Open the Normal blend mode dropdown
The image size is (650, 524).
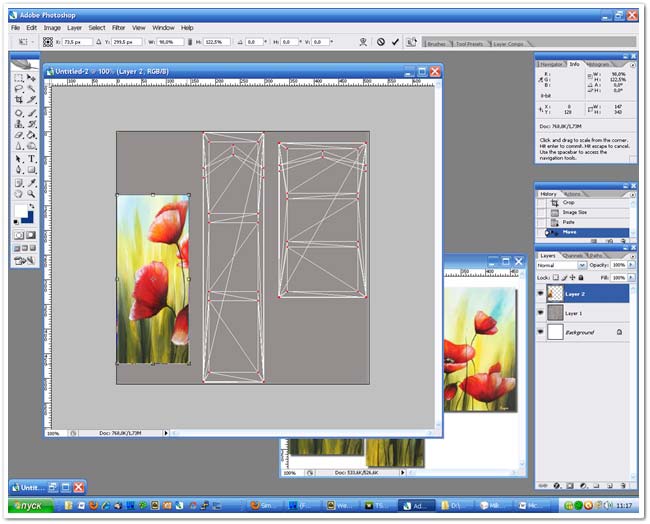click(x=562, y=265)
